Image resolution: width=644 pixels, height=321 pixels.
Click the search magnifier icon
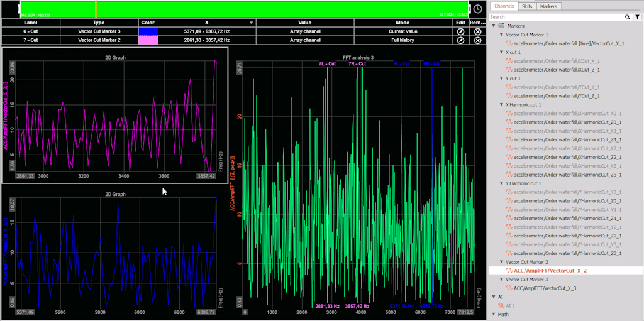[x=627, y=17]
